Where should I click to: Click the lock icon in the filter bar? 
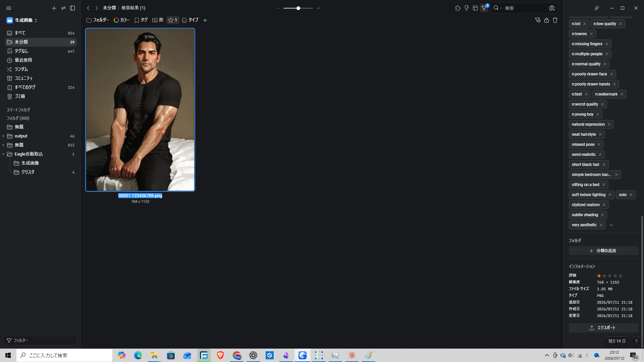click(x=546, y=20)
